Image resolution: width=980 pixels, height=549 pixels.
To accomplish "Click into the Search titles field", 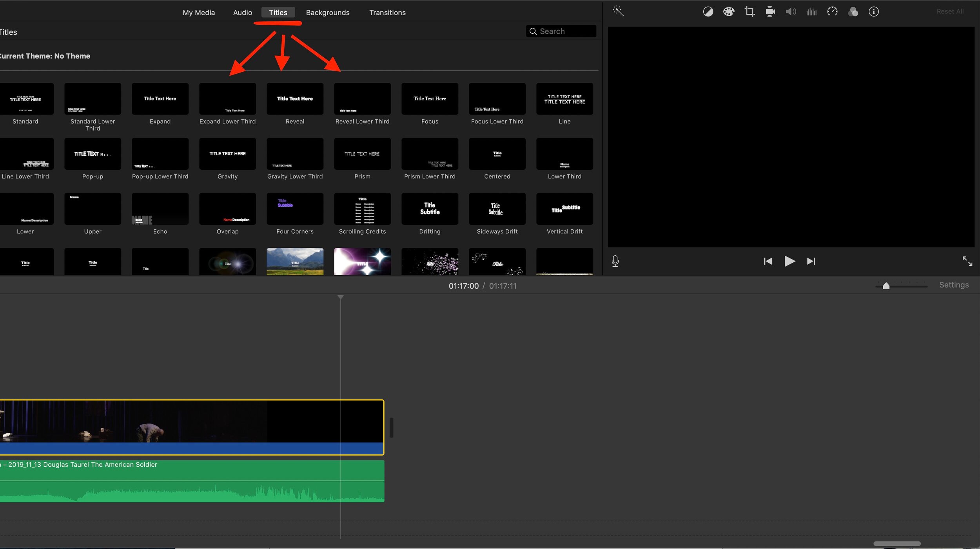I will pyautogui.click(x=561, y=31).
